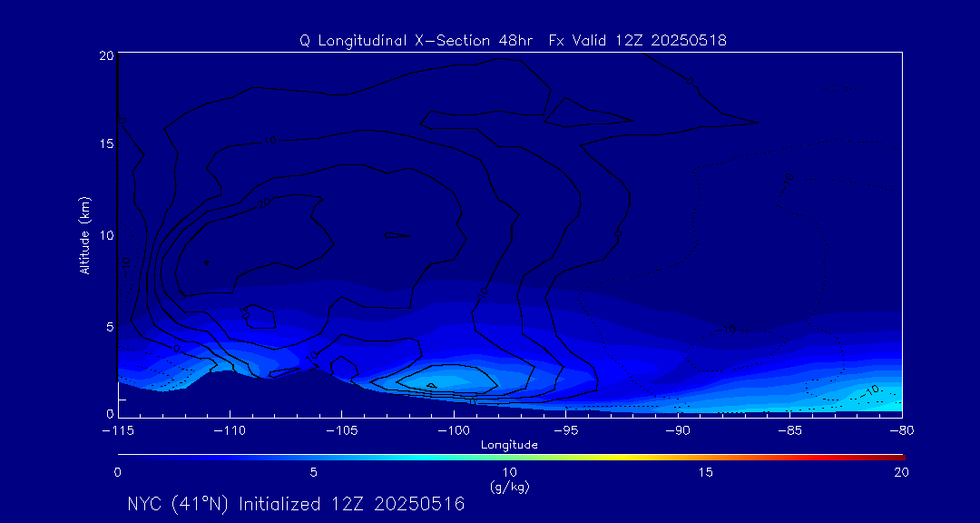Viewport: 980px width, 523px height.
Task: Click the "(g/kg)" units label
Action: pyautogui.click(x=510, y=485)
